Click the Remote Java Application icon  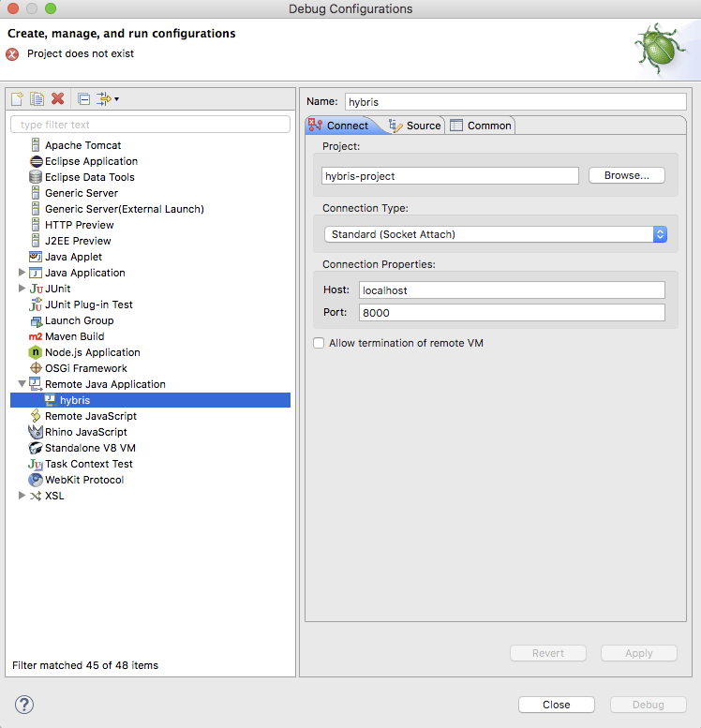click(x=36, y=384)
